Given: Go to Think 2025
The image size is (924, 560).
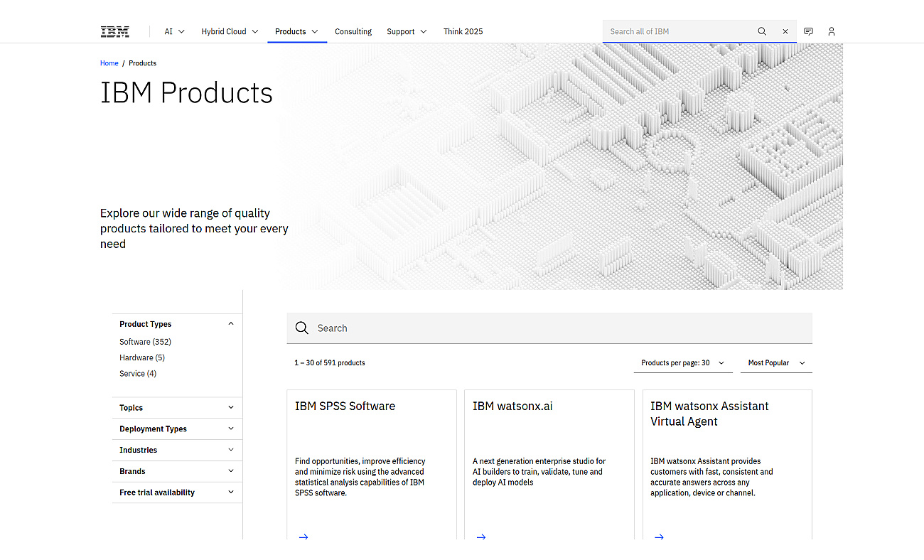Looking at the screenshot, I should (x=463, y=31).
